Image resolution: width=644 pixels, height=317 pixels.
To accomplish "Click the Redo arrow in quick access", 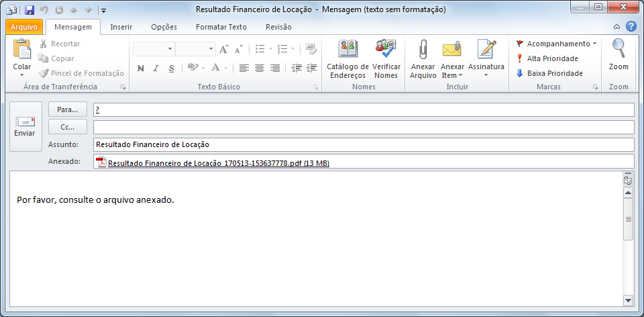I will 59,10.
